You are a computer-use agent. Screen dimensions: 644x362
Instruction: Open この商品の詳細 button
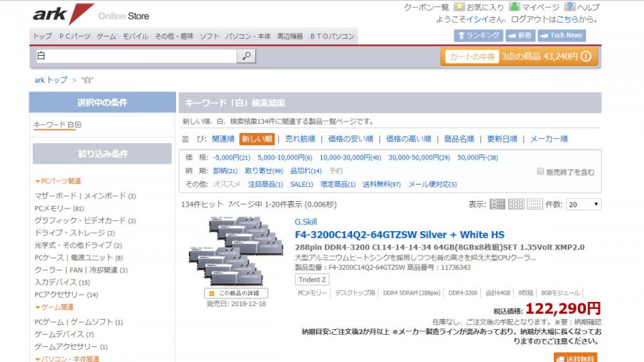[x=235, y=293]
